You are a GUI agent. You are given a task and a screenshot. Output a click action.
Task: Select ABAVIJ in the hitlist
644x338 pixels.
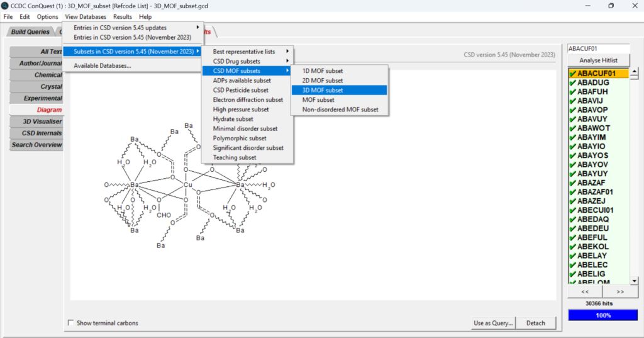(x=590, y=101)
